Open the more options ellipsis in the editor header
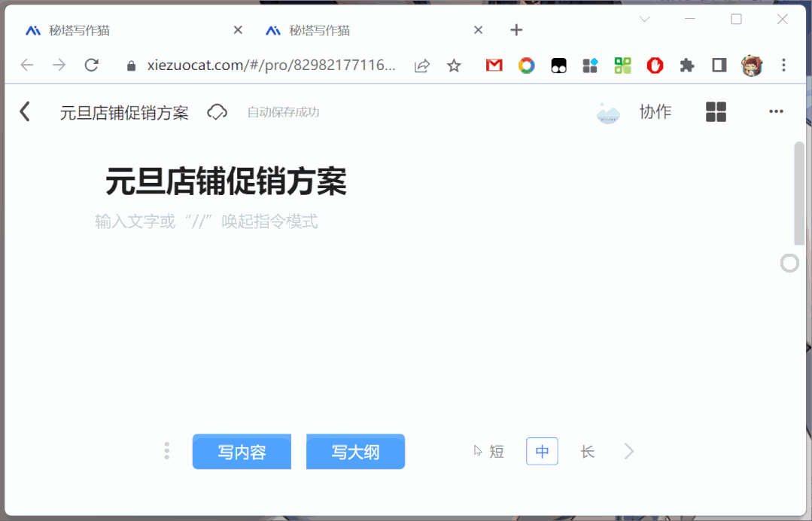This screenshot has width=812, height=521. (776, 111)
